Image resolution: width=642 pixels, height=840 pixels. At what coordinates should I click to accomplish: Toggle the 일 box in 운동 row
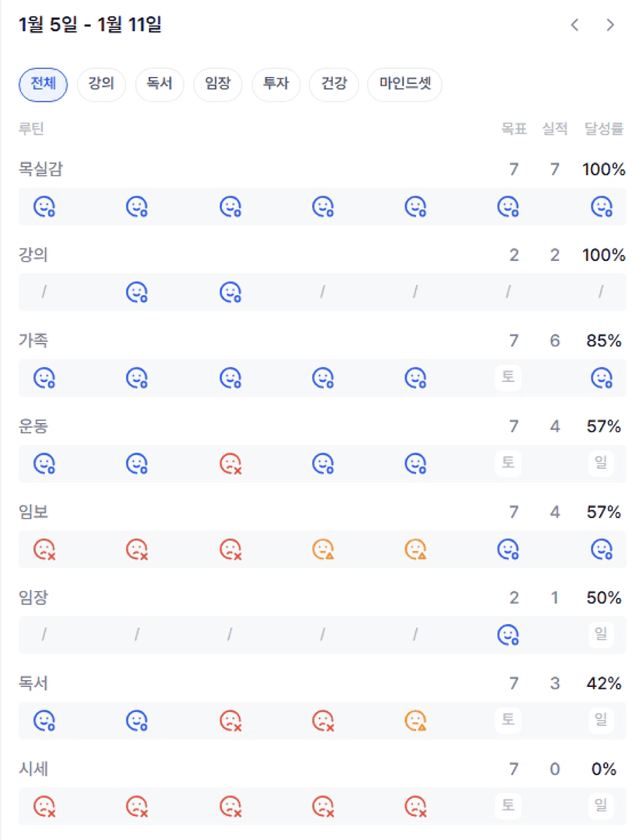point(601,463)
